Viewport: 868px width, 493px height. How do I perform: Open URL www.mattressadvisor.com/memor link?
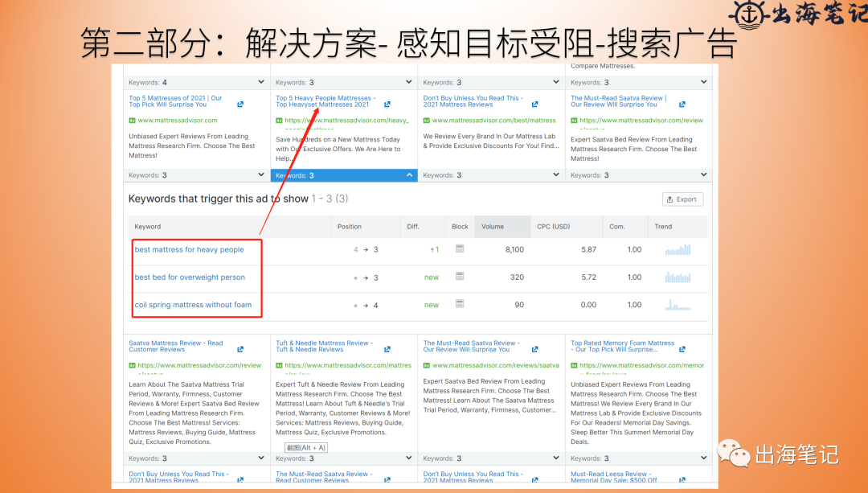pyautogui.click(x=642, y=366)
